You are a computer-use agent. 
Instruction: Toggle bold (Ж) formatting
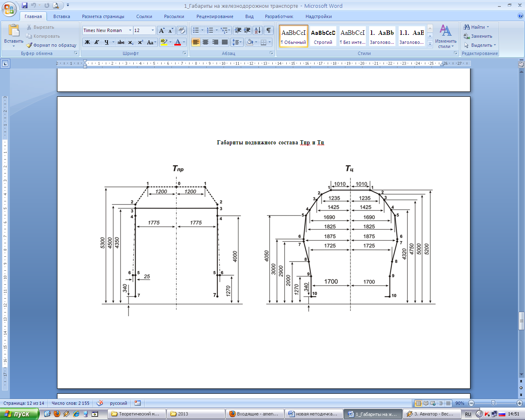click(87, 42)
